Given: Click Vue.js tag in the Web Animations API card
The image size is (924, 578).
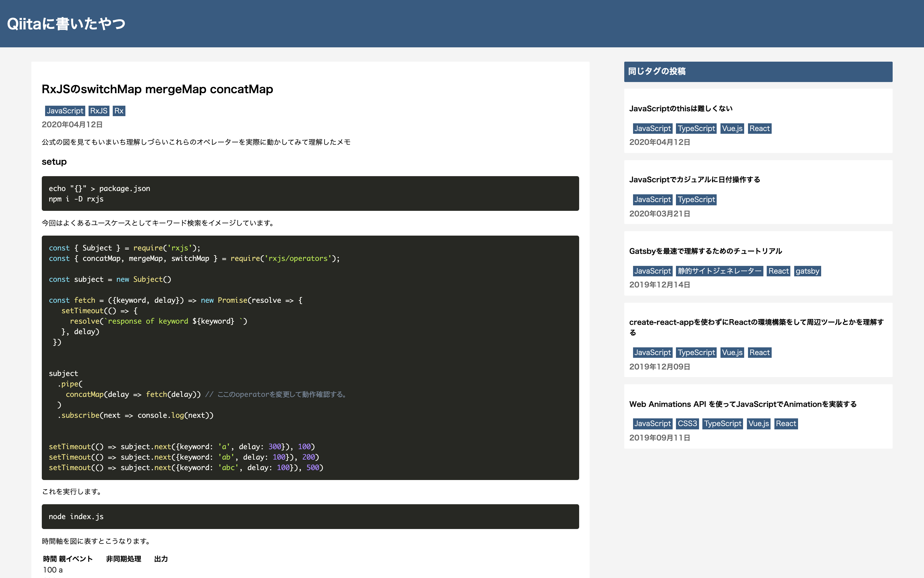Looking at the screenshot, I should pos(759,424).
